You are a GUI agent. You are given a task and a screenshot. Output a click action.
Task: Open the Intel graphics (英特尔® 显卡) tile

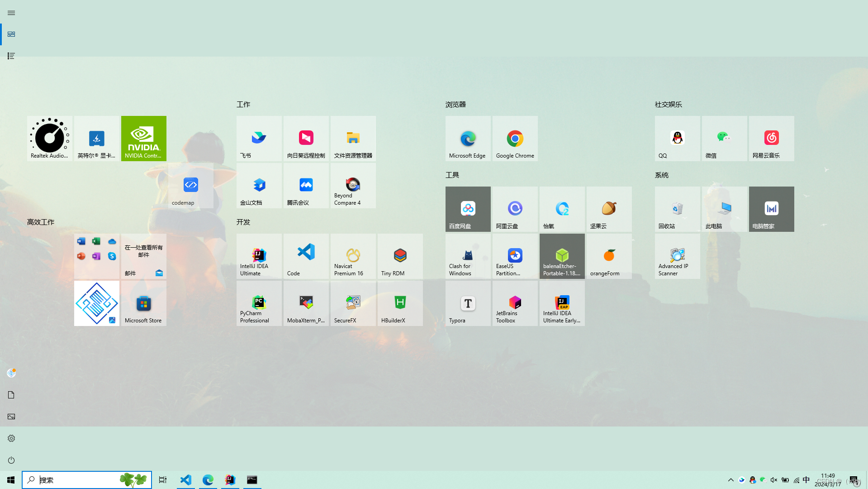click(97, 139)
